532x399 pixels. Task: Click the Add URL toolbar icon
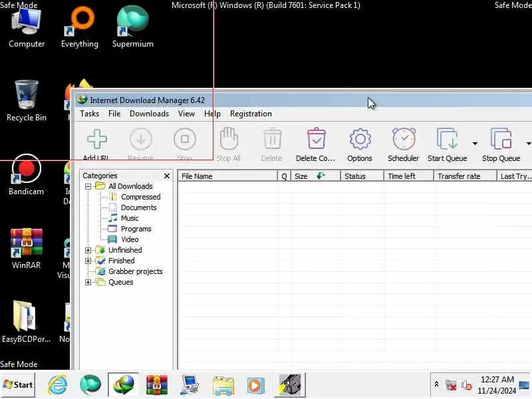96,139
